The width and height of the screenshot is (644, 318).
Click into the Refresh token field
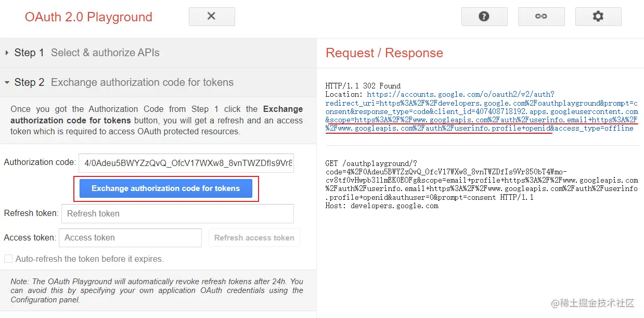click(177, 214)
